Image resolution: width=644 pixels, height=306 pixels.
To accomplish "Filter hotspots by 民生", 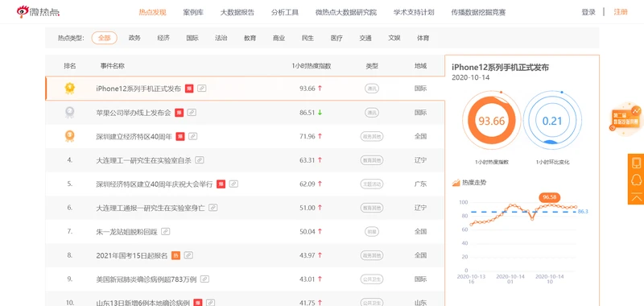I will [308, 38].
